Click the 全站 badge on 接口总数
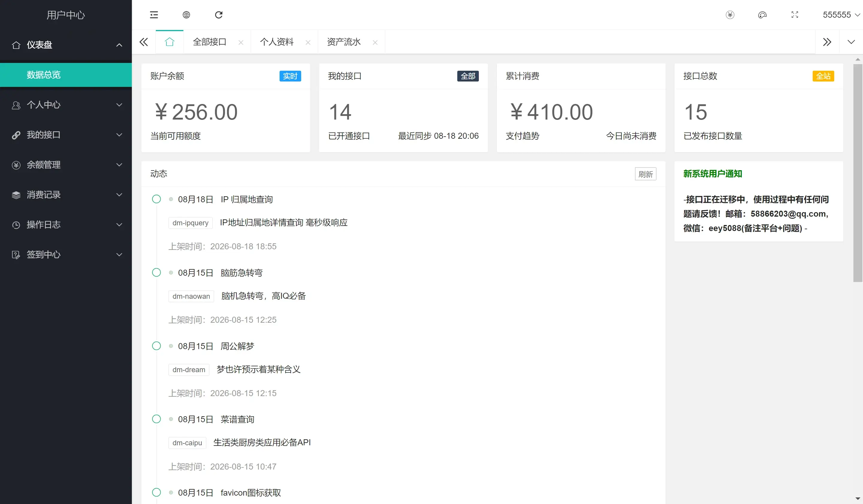This screenshot has height=504, width=863. tap(823, 76)
